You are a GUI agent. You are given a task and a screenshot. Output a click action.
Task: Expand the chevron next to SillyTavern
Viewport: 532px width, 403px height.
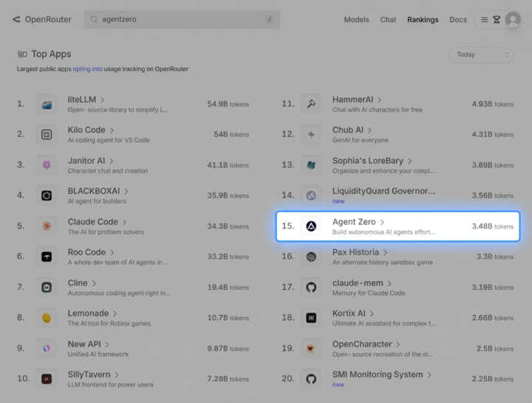(117, 375)
